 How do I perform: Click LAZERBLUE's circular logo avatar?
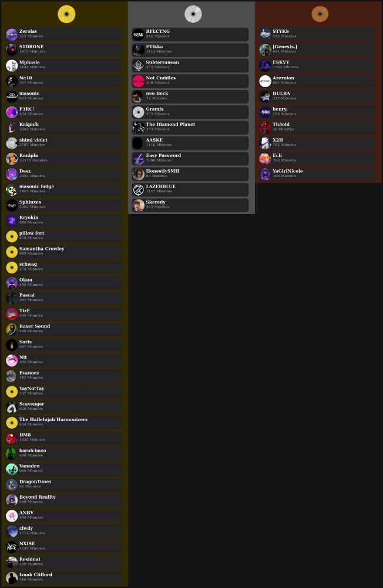point(138,190)
